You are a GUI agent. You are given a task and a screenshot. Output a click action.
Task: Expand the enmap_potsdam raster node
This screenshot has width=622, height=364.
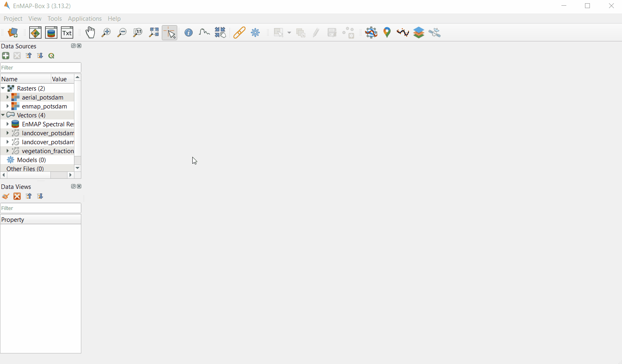[7, 106]
